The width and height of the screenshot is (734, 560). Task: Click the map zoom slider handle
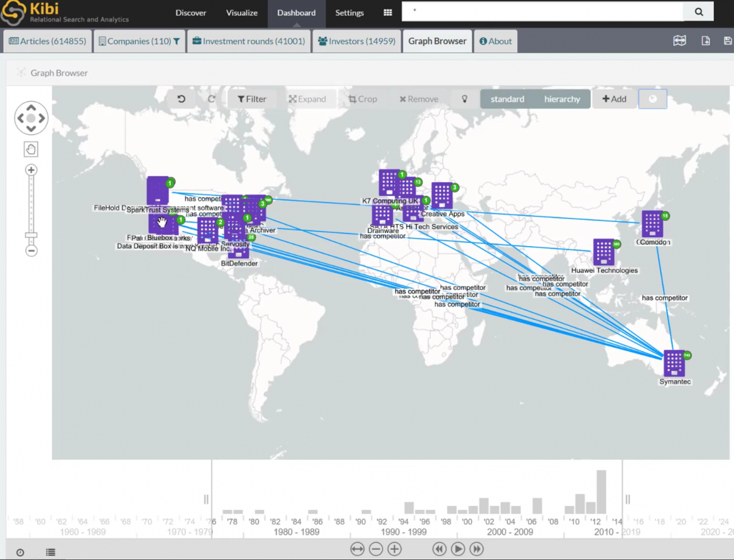pos(31,235)
